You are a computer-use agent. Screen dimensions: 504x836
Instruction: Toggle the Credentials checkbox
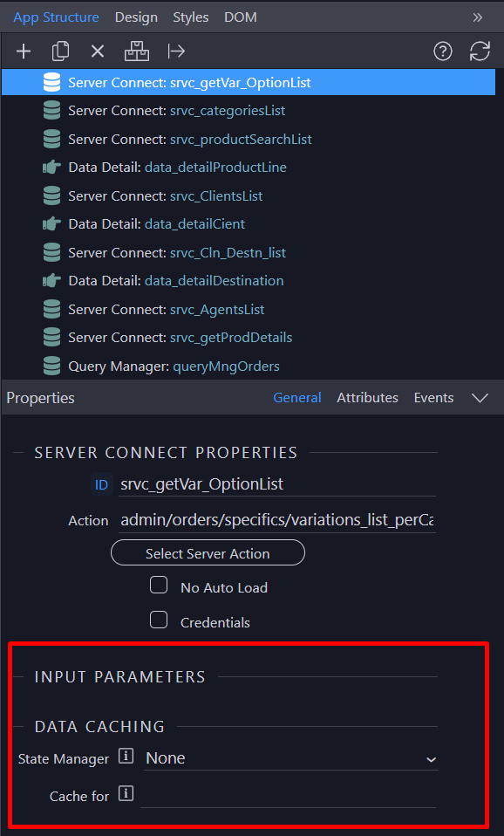point(159,620)
